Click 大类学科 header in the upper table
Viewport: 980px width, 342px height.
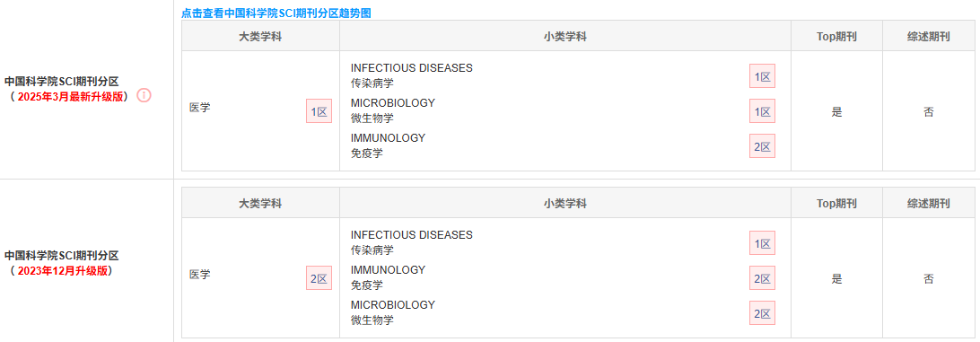(x=260, y=36)
